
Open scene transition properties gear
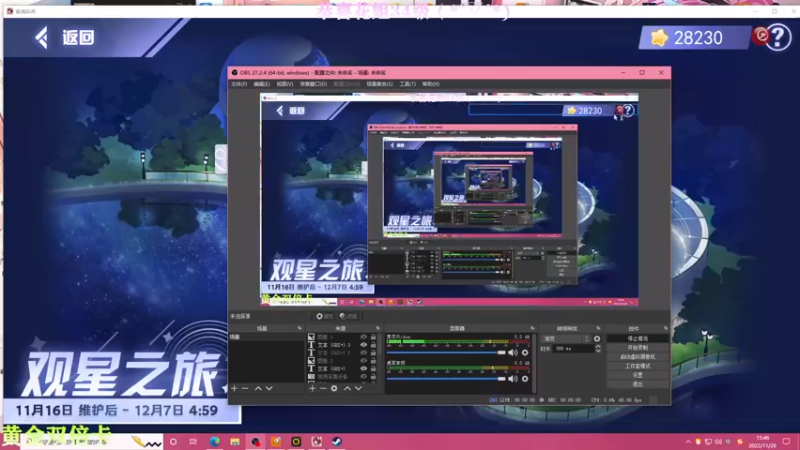(597, 339)
